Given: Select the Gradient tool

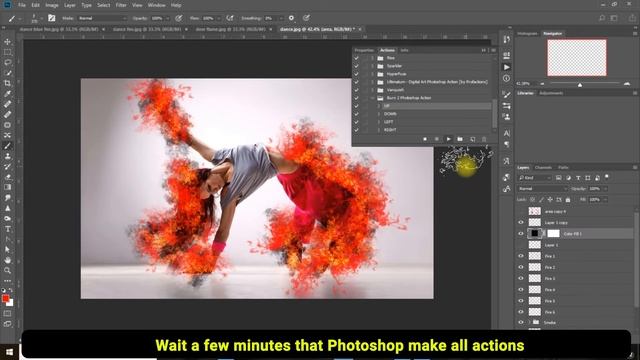Looking at the screenshot, I should [x=7, y=187].
